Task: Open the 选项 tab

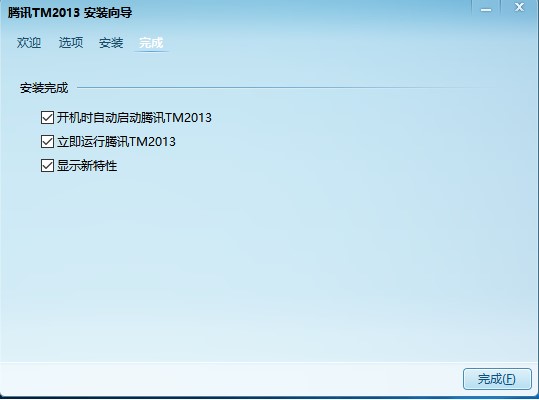Action: [x=71, y=43]
